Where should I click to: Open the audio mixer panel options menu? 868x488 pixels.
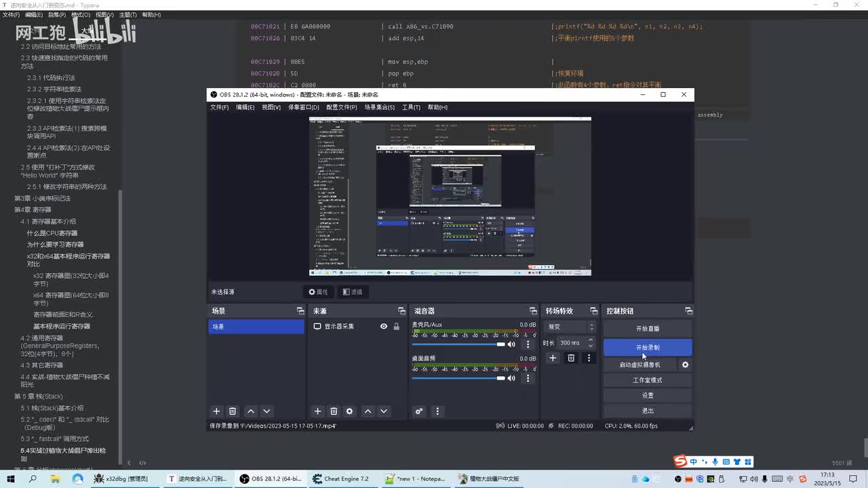click(x=437, y=411)
